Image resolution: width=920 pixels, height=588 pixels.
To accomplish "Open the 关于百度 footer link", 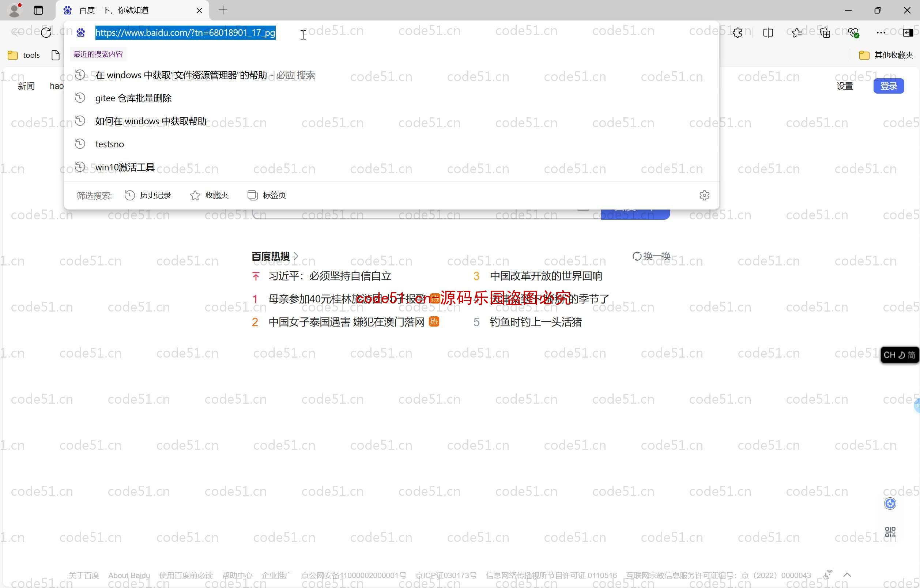I will [84, 576].
